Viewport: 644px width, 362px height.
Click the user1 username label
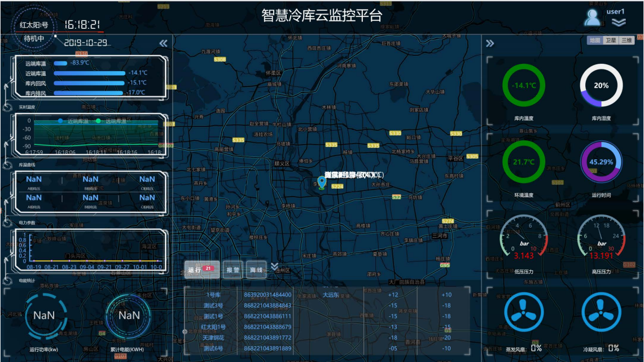(x=615, y=11)
